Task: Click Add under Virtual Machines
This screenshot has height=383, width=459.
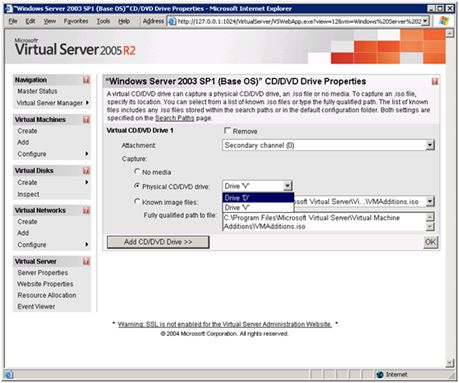Action: click(23, 142)
